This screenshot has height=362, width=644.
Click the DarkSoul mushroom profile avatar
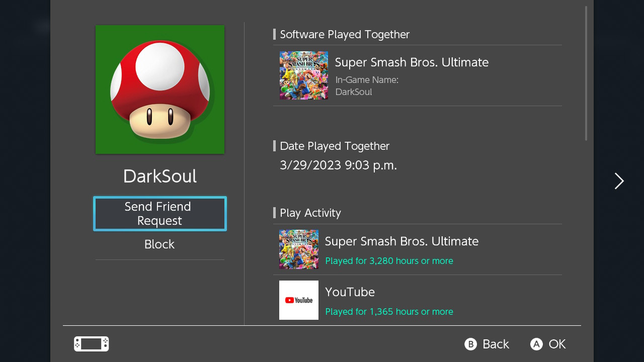[x=160, y=89]
